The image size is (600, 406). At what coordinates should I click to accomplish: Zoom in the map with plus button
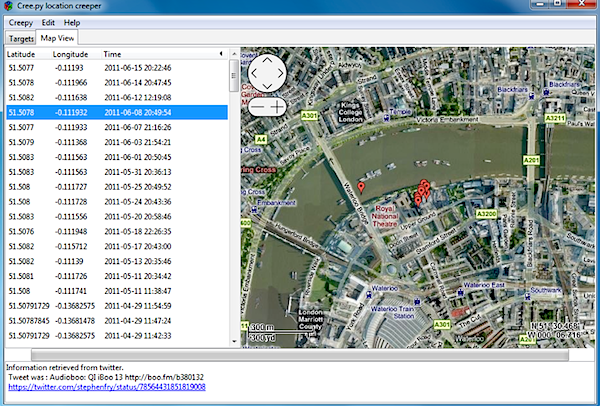coord(276,106)
